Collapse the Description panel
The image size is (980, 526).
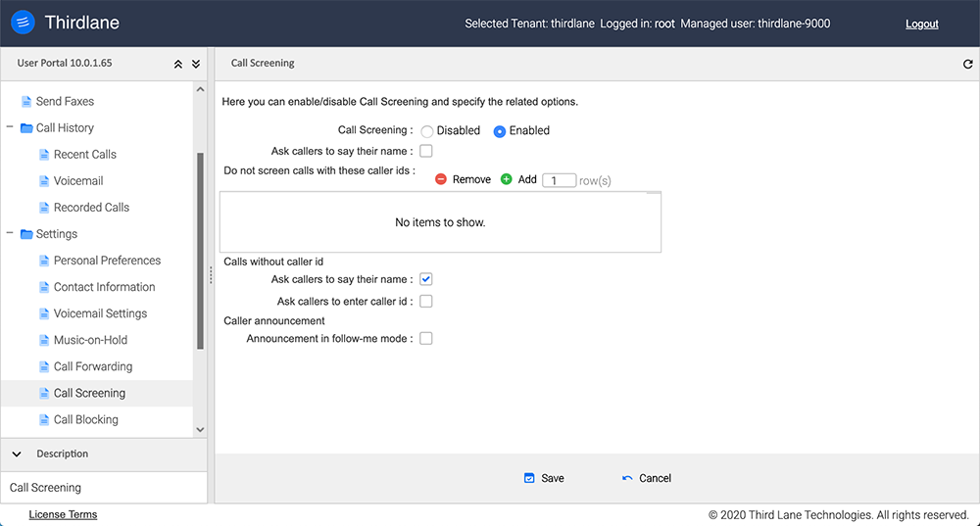(x=17, y=454)
